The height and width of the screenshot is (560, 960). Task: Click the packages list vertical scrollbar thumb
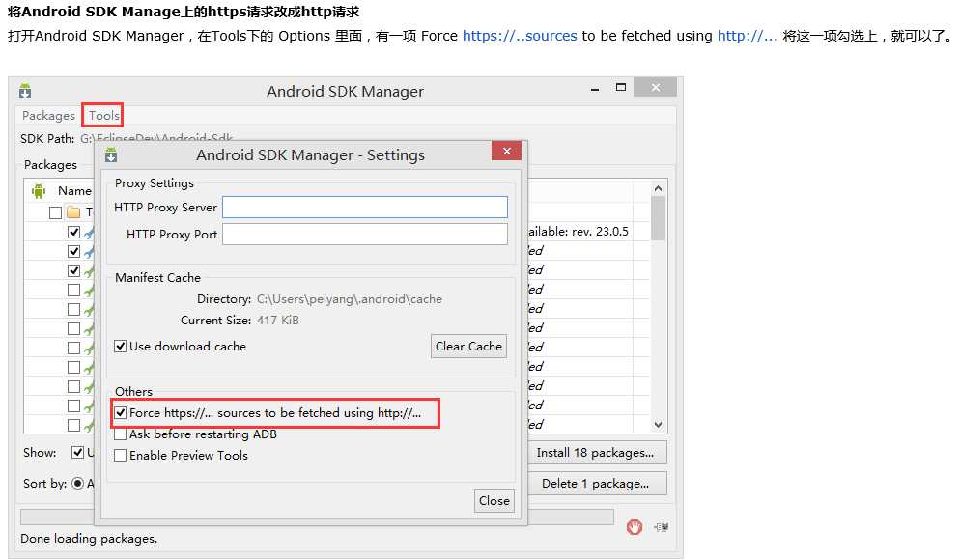click(658, 218)
